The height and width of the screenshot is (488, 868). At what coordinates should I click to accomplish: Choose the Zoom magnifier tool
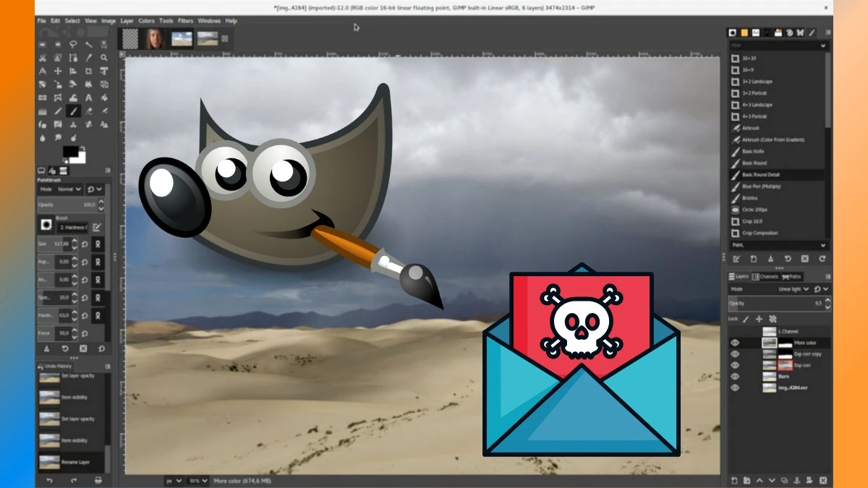tap(105, 58)
